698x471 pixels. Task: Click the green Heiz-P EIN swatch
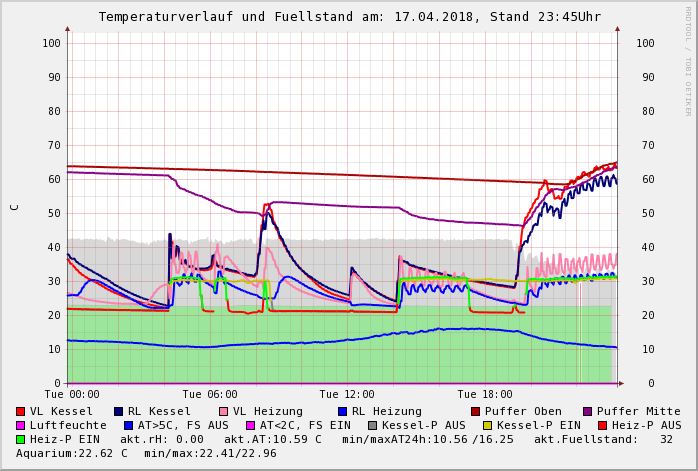click(21, 439)
